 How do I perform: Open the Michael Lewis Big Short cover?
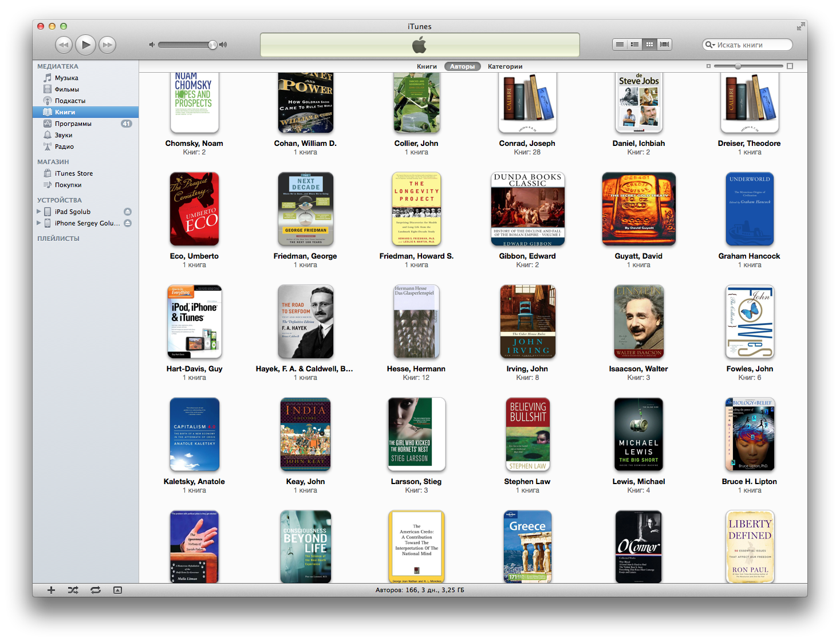pos(638,435)
